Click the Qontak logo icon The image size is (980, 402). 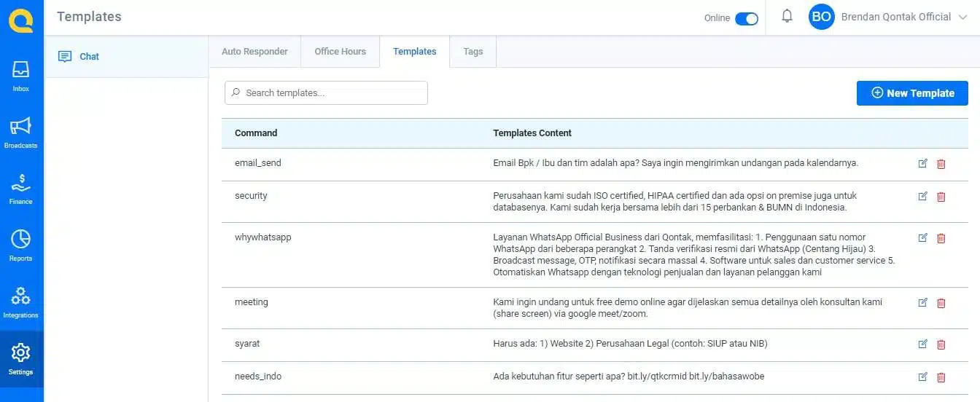pyautogui.click(x=21, y=20)
